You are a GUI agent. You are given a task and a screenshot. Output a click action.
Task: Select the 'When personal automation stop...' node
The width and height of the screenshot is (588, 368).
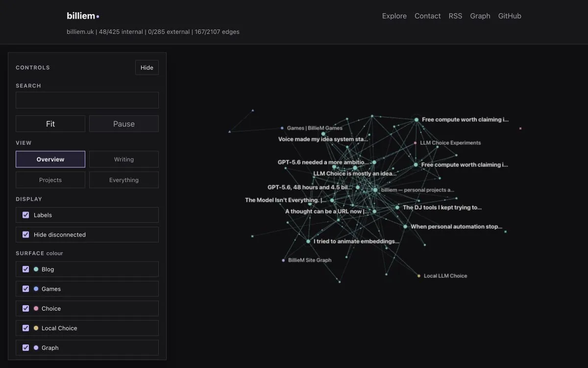click(x=405, y=227)
